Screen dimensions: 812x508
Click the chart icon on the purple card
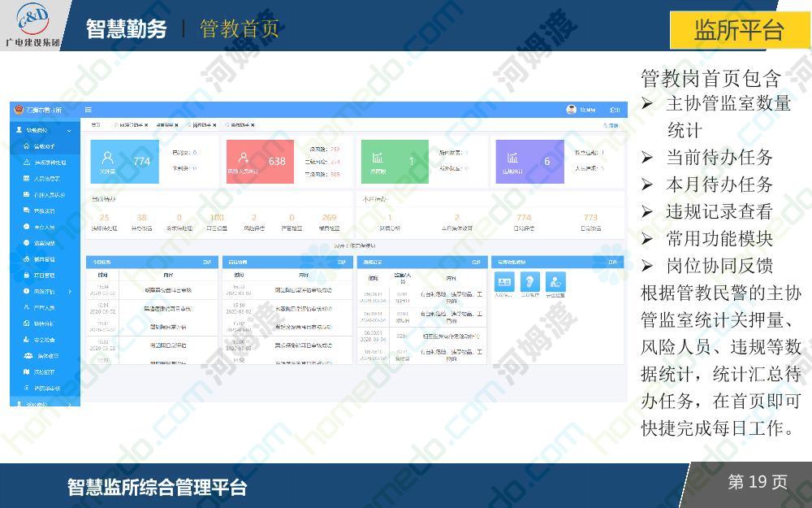pos(512,158)
